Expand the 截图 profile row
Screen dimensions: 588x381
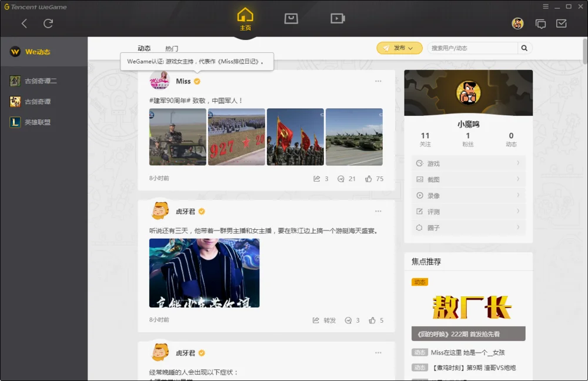click(469, 180)
